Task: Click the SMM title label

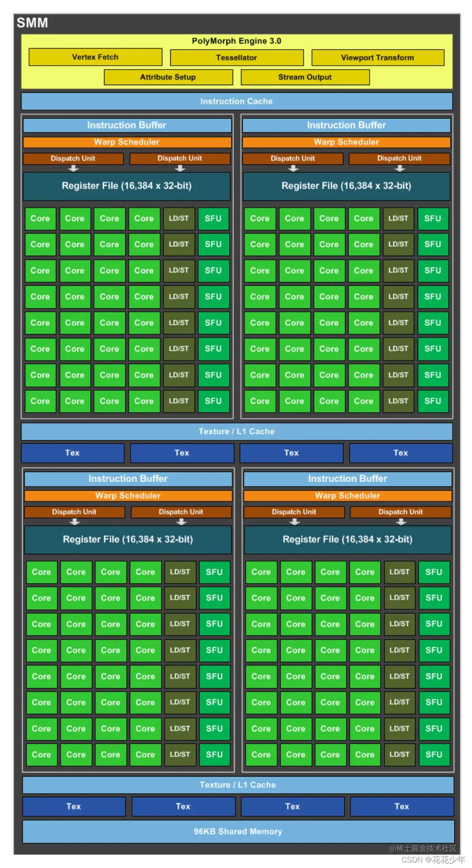Action: click(32, 23)
